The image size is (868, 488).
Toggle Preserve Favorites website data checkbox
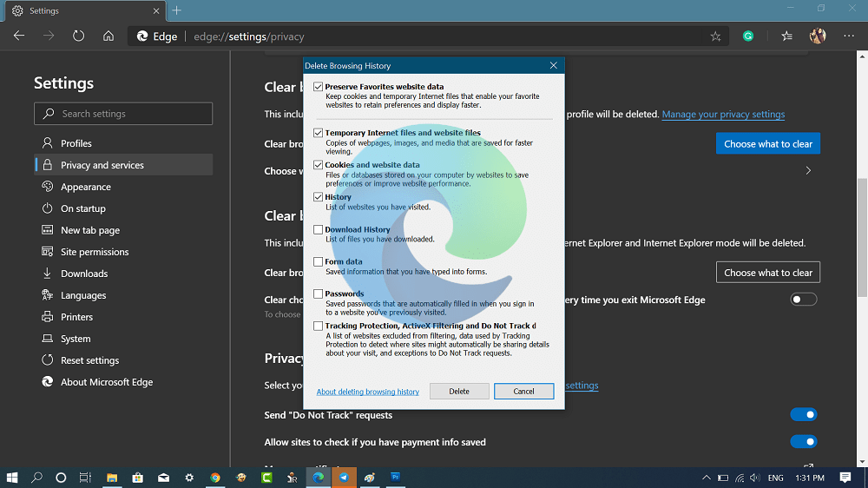318,87
